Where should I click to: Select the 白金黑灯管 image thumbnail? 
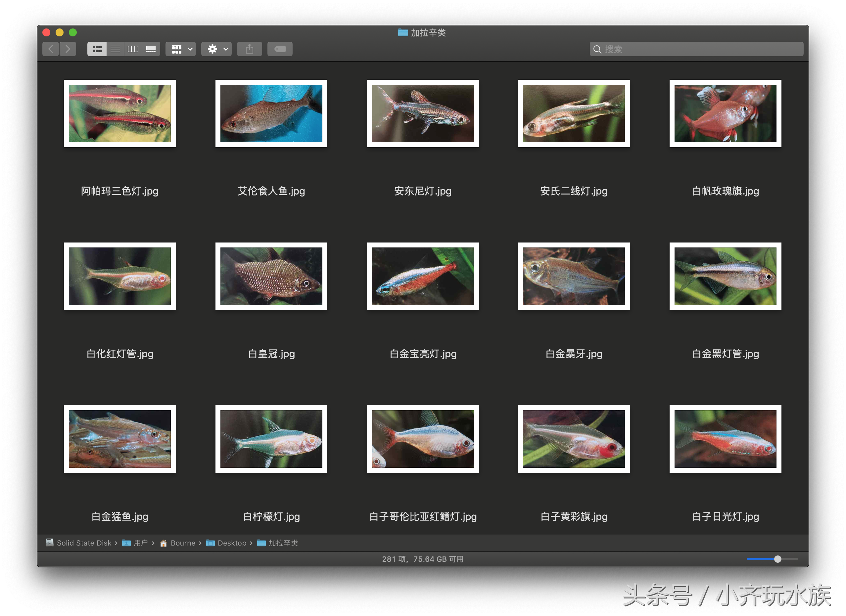[725, 276]
